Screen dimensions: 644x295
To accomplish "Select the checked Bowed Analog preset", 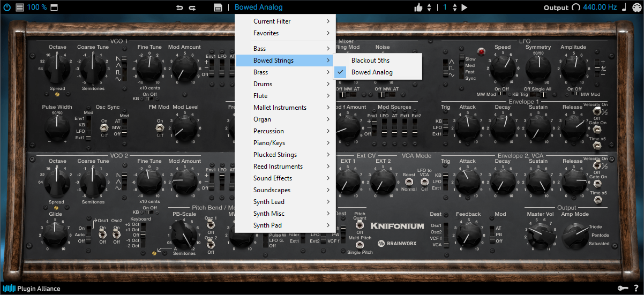I will click(378, 72).
